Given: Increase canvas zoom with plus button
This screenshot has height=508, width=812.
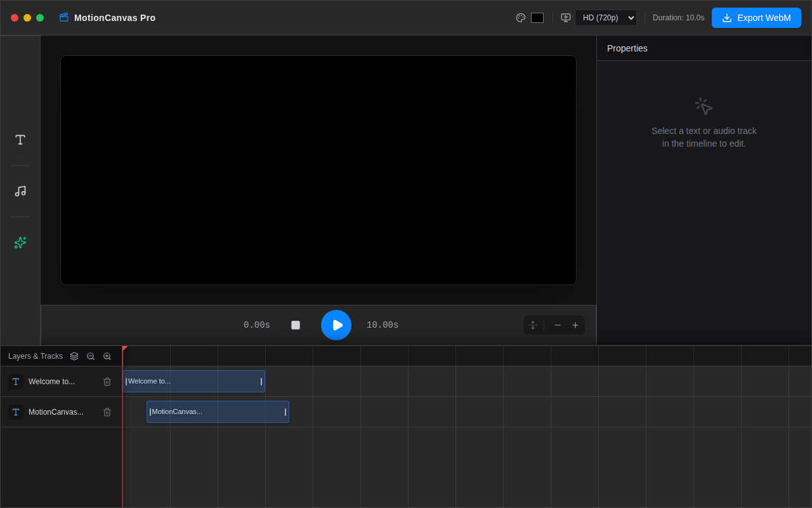Looking at the screenshot, I should click(x=575, y=325).
